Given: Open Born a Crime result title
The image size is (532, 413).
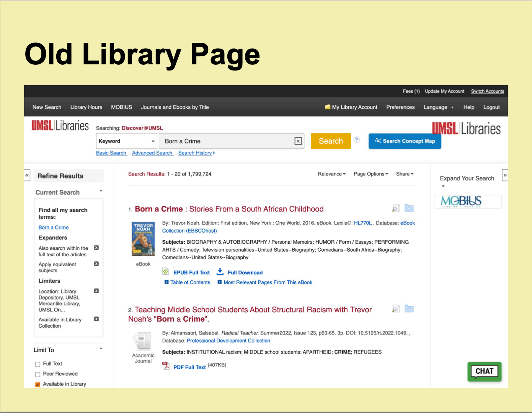Looking at the screenshot, I should point(229,209).
